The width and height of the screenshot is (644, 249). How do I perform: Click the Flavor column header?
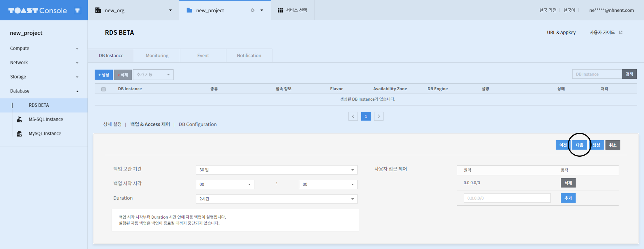tap(336, 89)
